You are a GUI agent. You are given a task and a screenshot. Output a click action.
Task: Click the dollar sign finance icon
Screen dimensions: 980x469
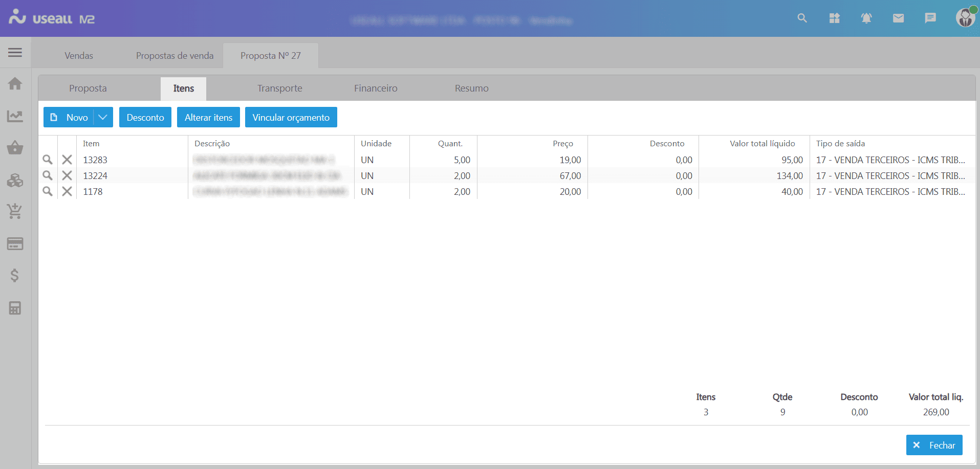pos(15,276)
